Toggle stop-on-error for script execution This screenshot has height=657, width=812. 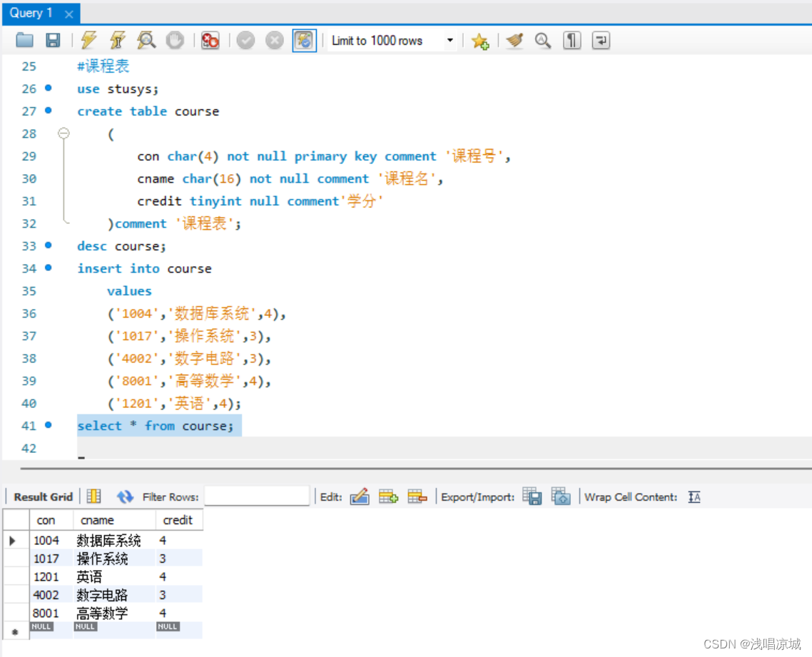click(210, 40)
